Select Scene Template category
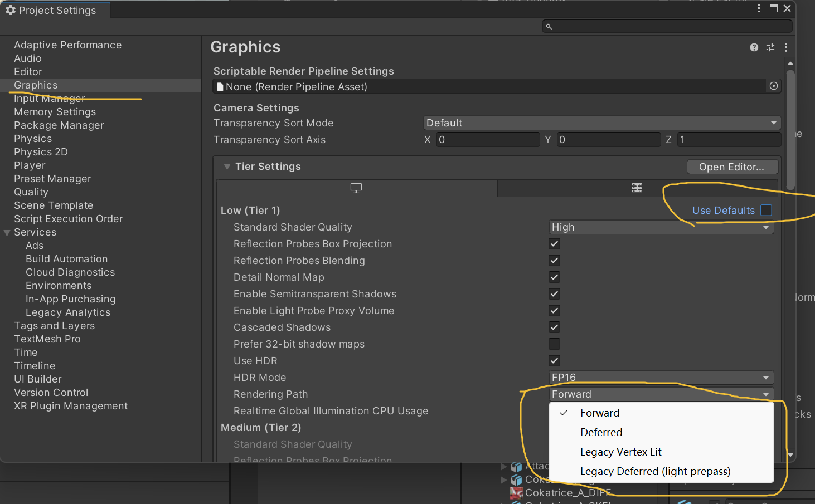Image resolution: width=815 pixels, height=504 pixels. click(54, 205)
